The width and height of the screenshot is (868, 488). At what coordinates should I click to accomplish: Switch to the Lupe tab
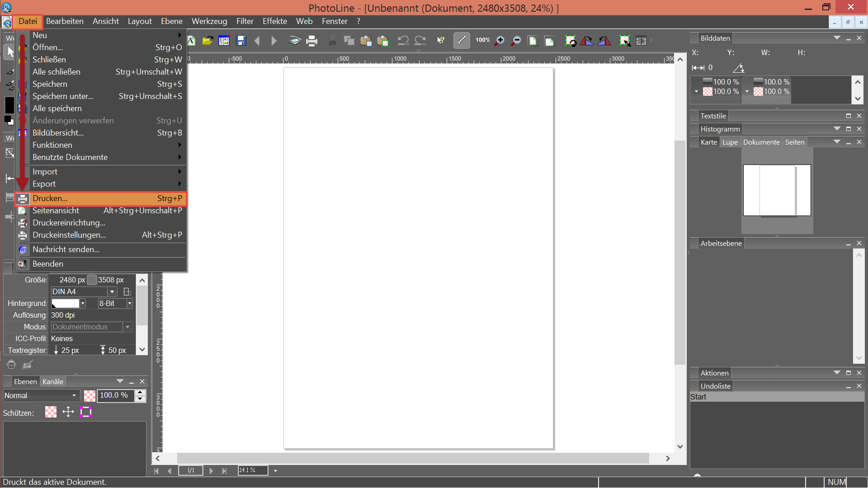tap(730, 142)
